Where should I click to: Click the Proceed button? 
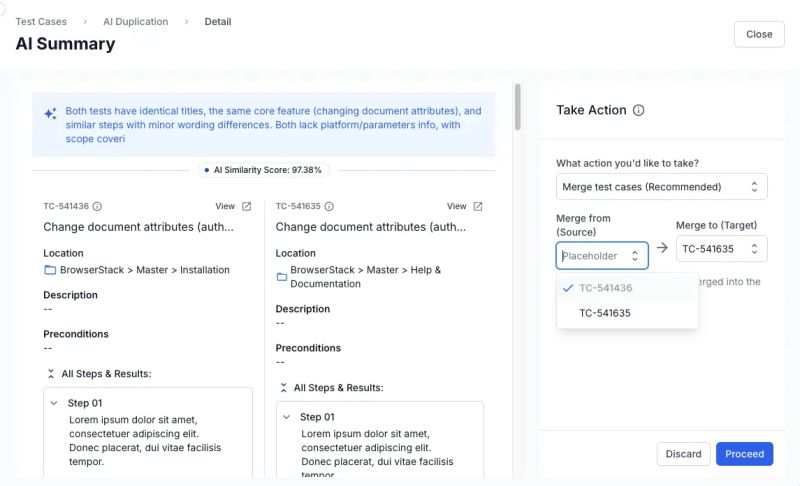point(744,454)
